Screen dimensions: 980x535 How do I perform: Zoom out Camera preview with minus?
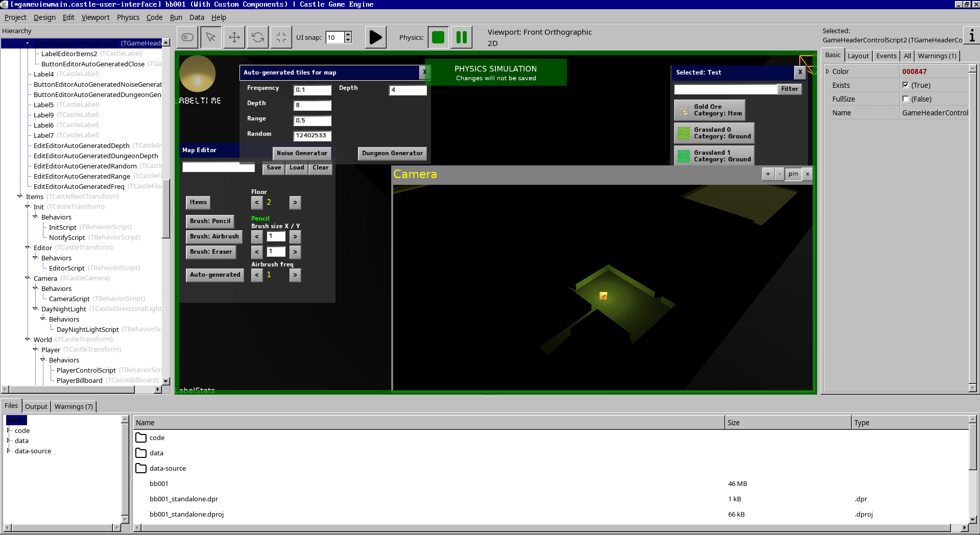779,174
